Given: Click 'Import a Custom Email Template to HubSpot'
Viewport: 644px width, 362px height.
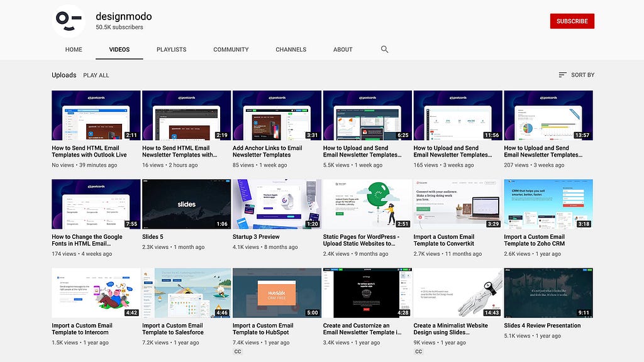Looking at the screenshot, I should [264, 329].
